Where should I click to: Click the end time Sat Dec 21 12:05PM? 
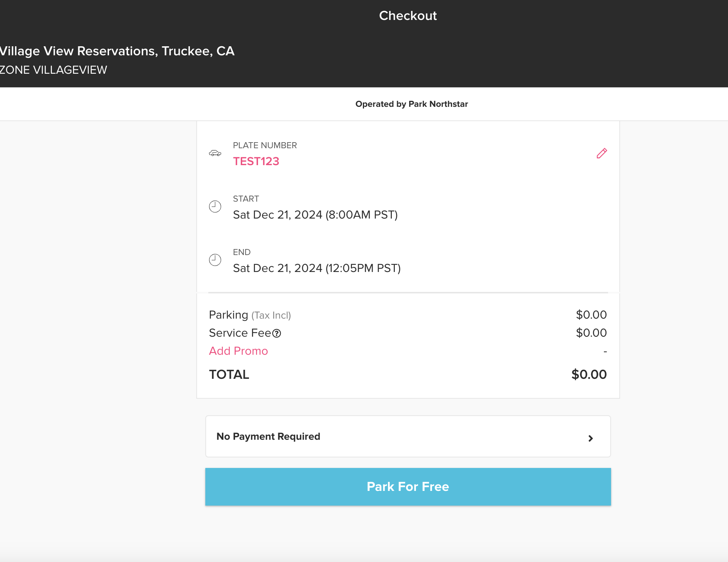coord(317,268)
